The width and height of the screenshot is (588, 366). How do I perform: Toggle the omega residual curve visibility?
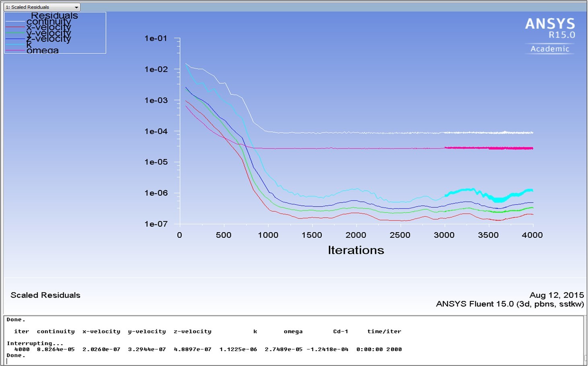(42, 50)
